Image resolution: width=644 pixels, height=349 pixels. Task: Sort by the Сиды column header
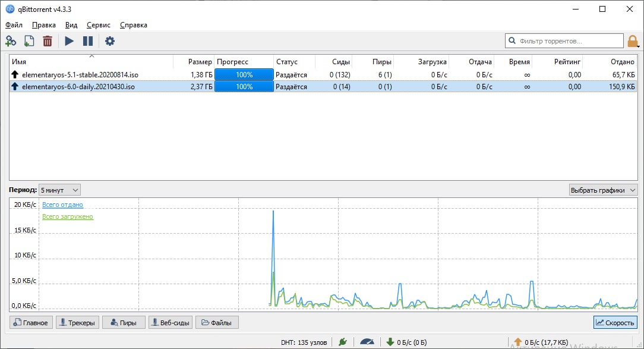click(x=334, y=62)
